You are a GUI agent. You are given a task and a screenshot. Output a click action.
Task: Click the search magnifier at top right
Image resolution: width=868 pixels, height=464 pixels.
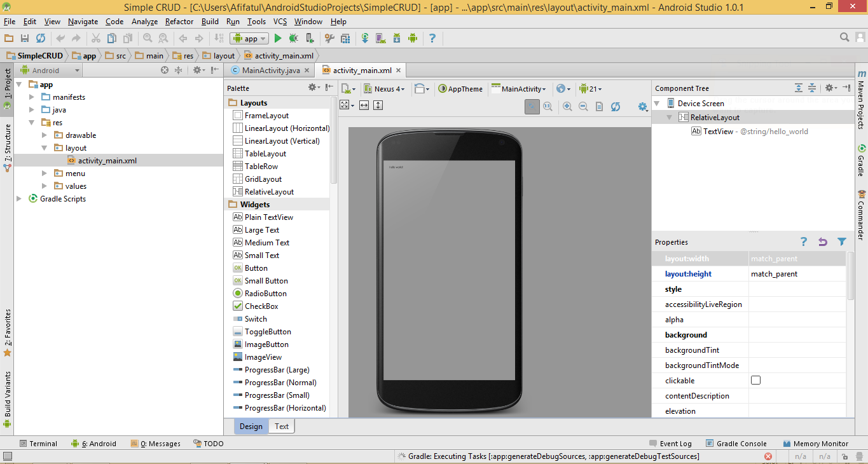point(844,38)
